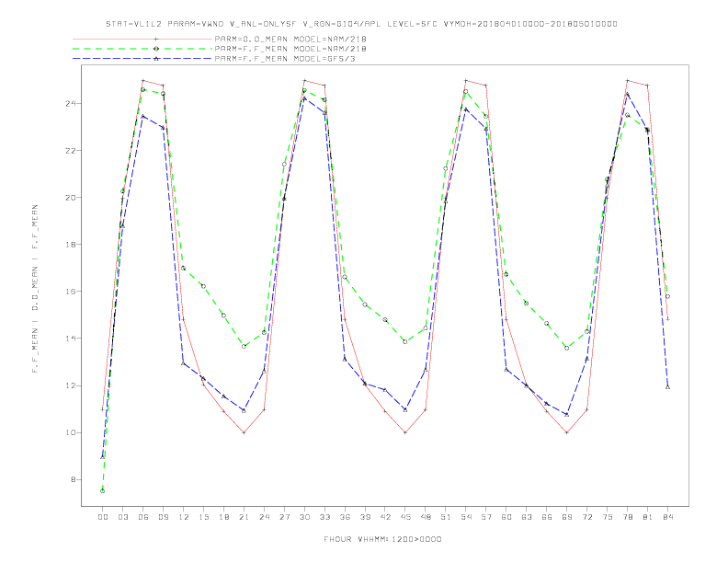Click the red plus data point at hour 69
The width and height of the screenshot is (728, 563).
point(567,432)
